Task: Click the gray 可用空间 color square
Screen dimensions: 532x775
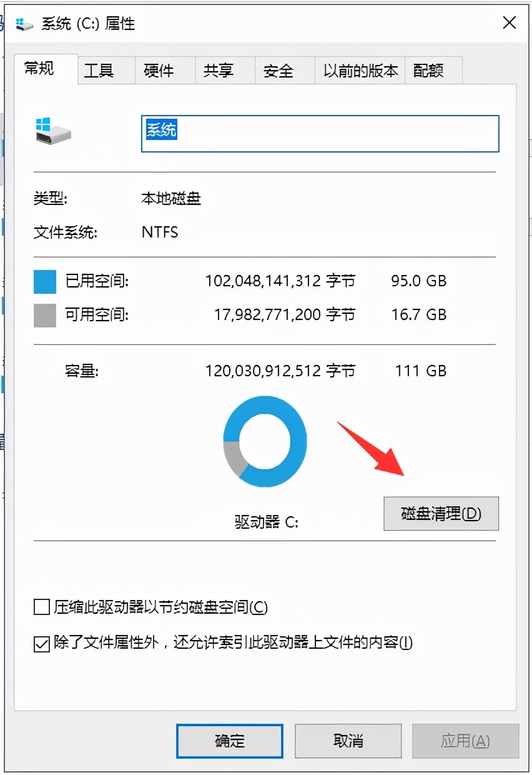Action: tap(44, 315)
